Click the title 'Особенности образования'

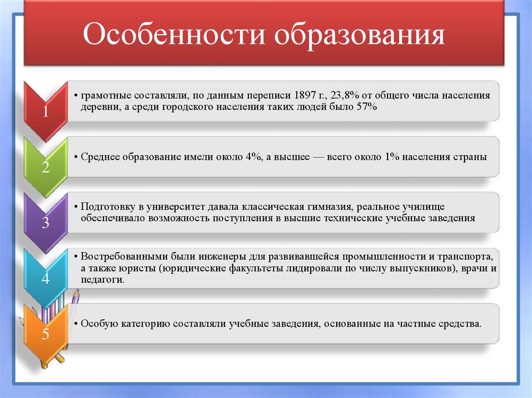click(x=264, y=38)
